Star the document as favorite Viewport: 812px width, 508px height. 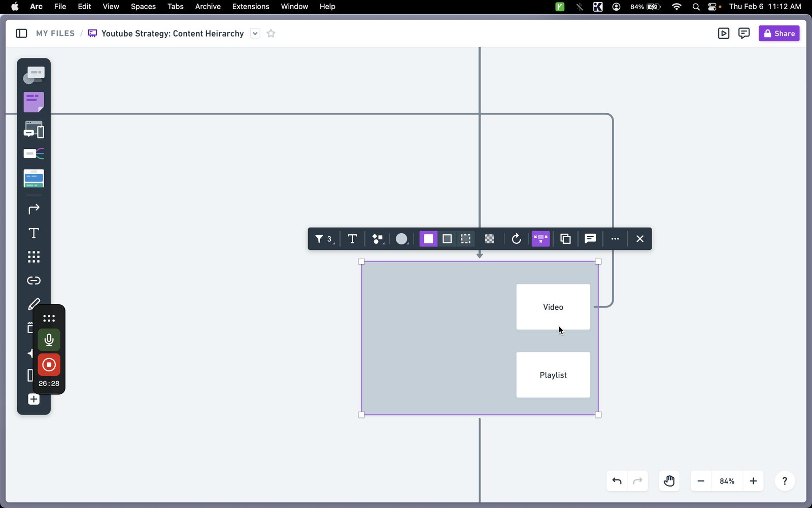tap(271, 34)
